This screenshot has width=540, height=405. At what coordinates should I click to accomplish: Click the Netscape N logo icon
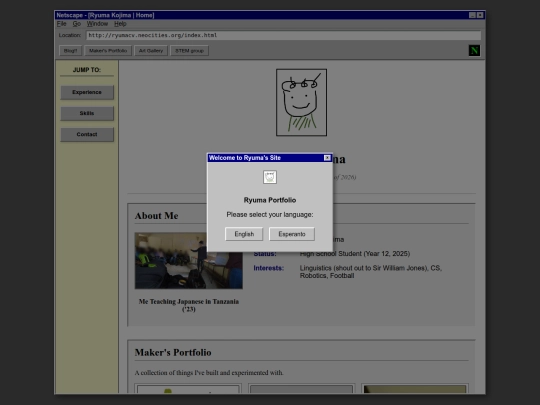coord(474,51)
